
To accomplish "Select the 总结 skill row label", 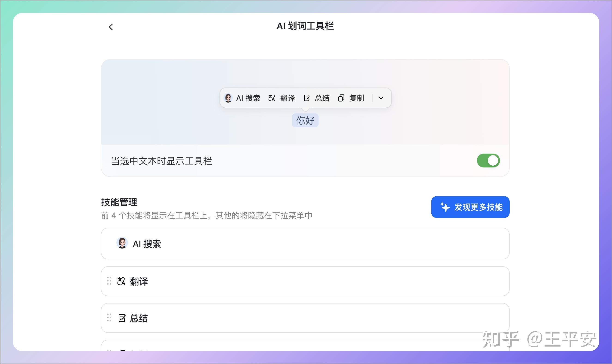I will tap(139, 318).
